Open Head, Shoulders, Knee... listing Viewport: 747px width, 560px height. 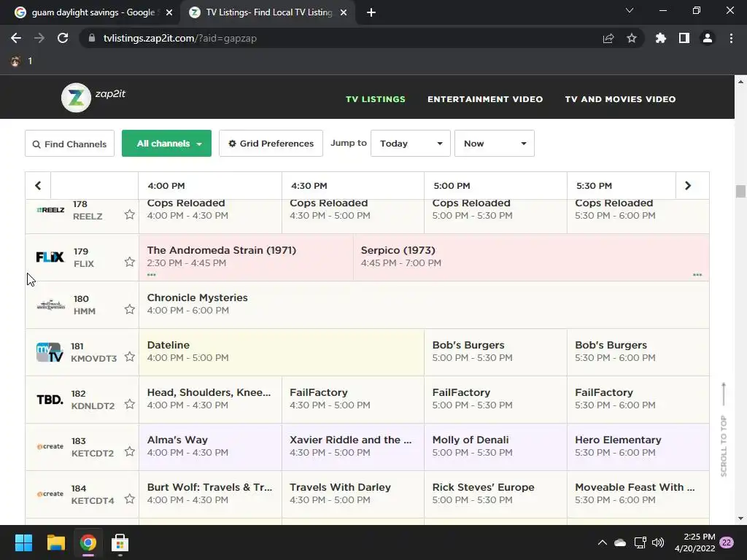click(210, 400)
